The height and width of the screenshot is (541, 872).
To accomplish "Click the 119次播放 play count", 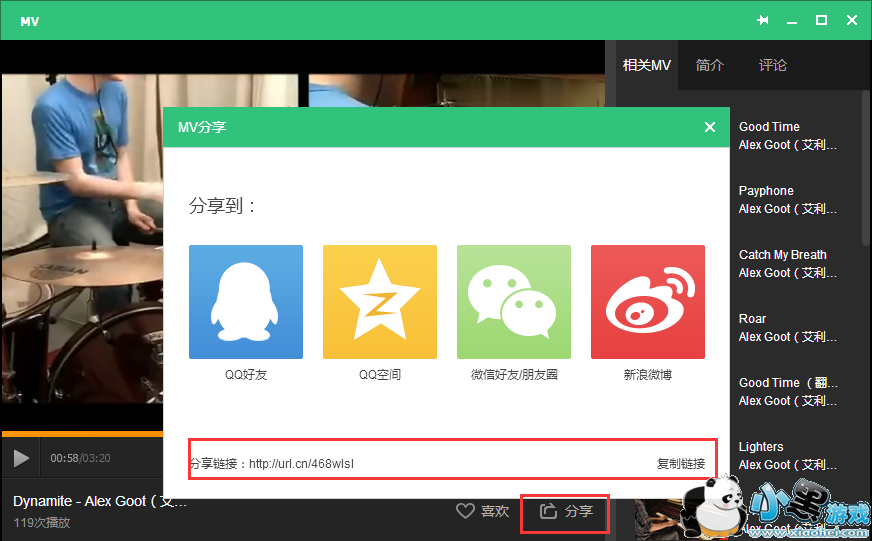I will [x=42, y=523].
